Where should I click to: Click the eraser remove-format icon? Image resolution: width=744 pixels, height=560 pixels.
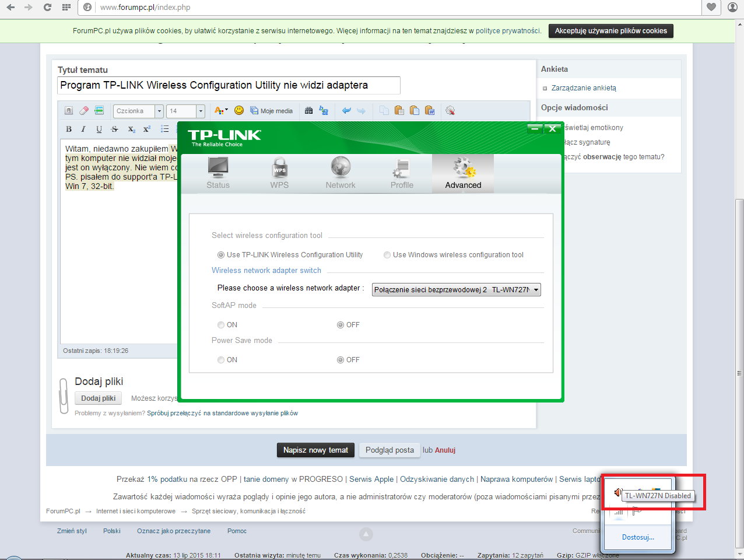[x=84, y=110]
